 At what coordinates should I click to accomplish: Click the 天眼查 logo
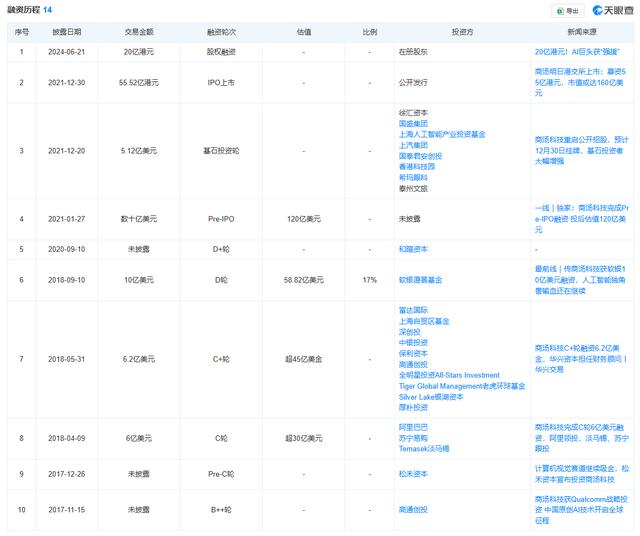613,11
